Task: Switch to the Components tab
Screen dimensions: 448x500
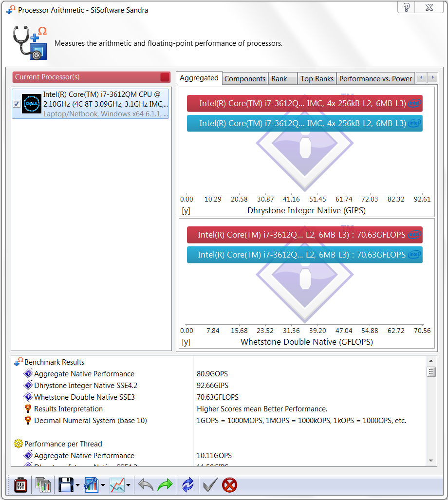Action: 245,79
